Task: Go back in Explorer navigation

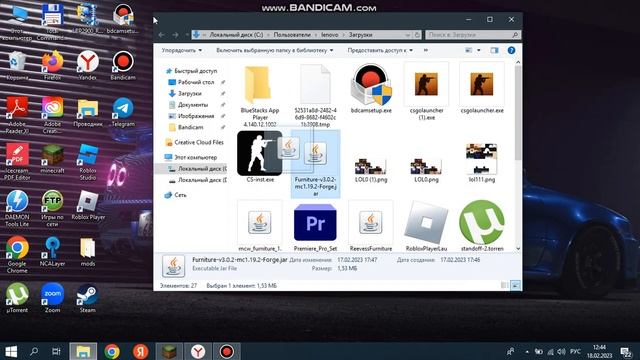Action: [x=162, y=35]
